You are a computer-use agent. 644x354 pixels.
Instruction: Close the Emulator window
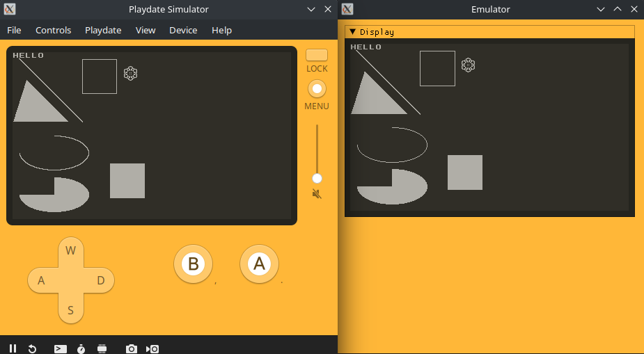[634, 9]
